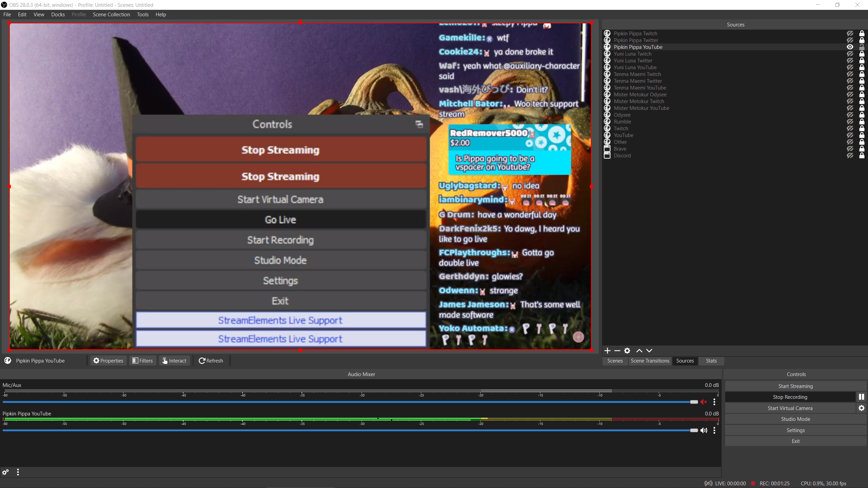Unlock the Yuni Luna Twitch source
Viewport: 868px width, 488px height.
click(x=862, y=54)
